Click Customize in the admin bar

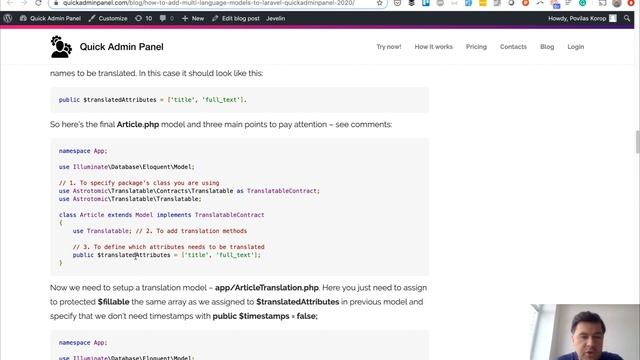pos(108,18)
